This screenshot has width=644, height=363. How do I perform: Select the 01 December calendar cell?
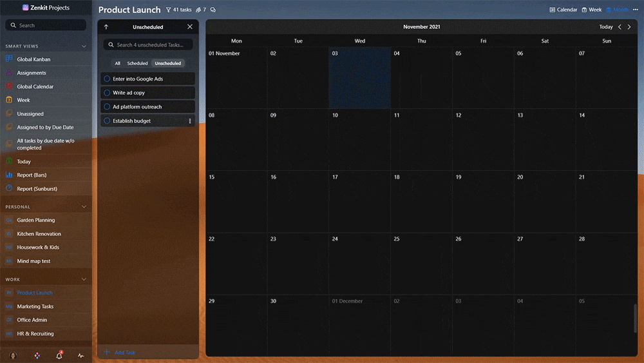click(360, 326)
